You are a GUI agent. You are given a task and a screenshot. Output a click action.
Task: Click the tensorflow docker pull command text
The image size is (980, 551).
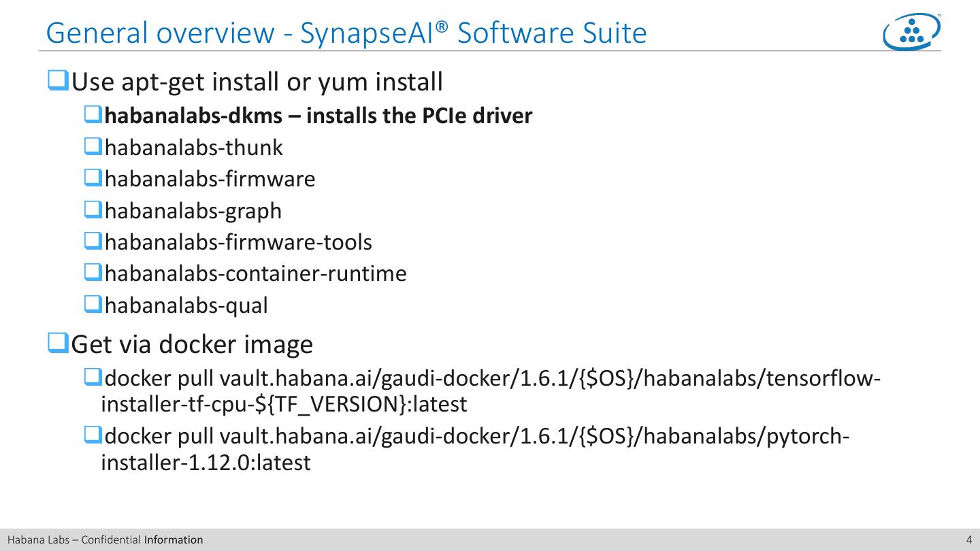pos(490,390)
